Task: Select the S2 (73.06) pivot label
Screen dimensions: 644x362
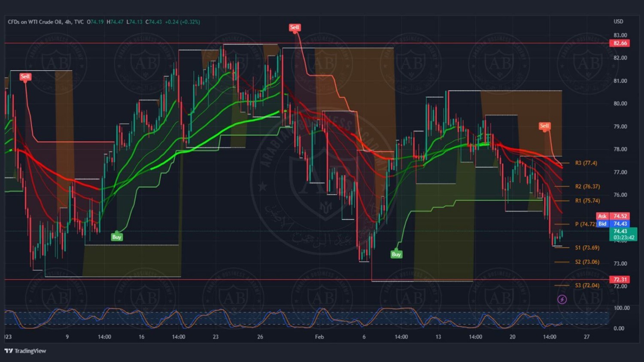Action: 587,262
